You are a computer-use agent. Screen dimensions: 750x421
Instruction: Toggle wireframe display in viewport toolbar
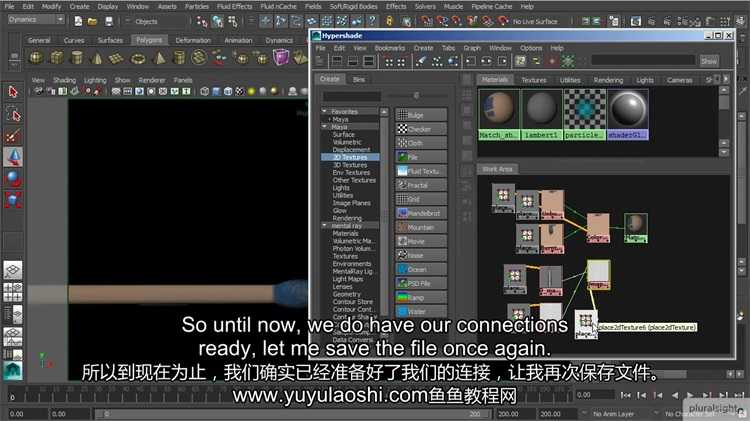[x=205, y=91]
